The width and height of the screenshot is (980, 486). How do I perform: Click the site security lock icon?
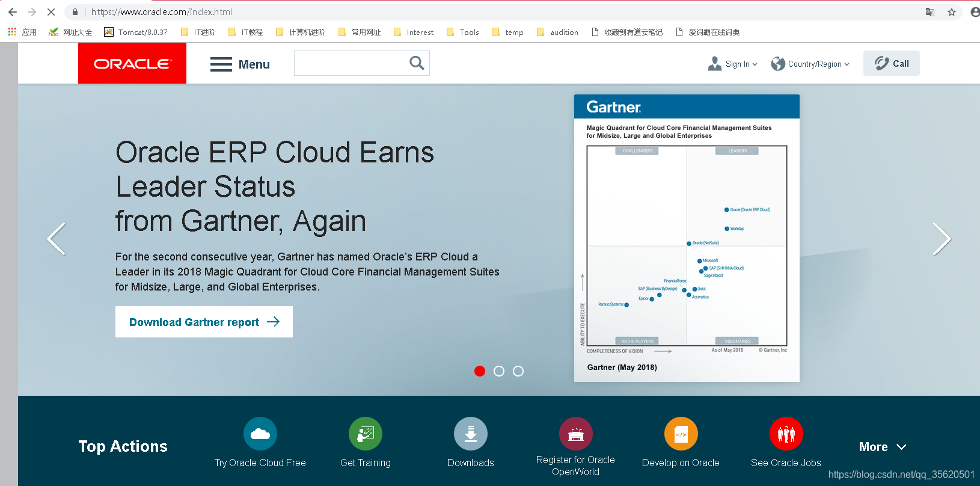pos(75,12)
